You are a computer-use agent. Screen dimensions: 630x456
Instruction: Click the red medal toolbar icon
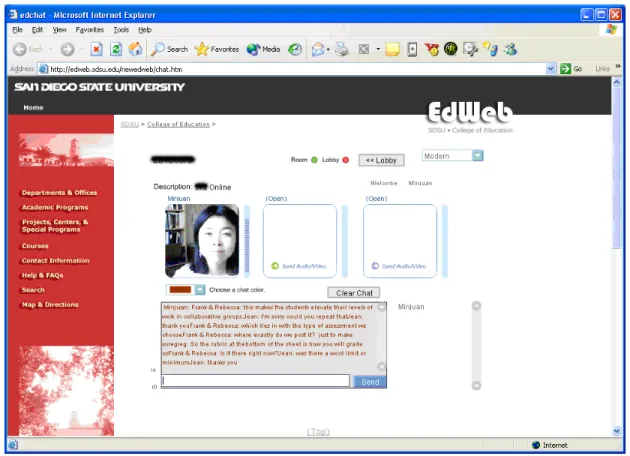pos(432,49)
